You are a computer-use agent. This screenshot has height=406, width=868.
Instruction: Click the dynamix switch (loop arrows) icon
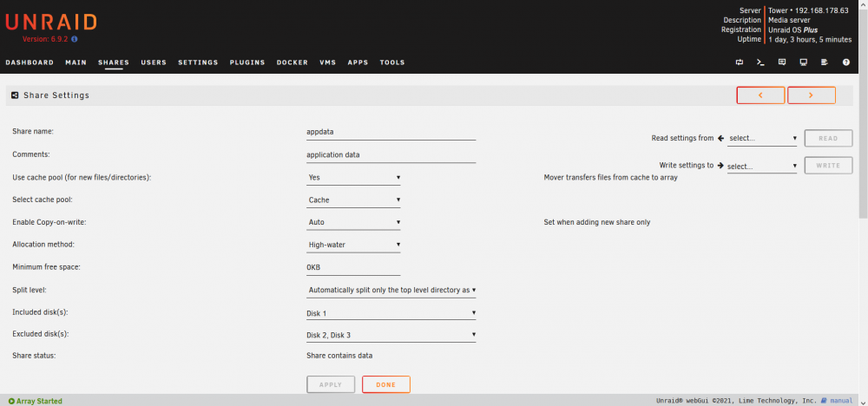click(739, 62)
